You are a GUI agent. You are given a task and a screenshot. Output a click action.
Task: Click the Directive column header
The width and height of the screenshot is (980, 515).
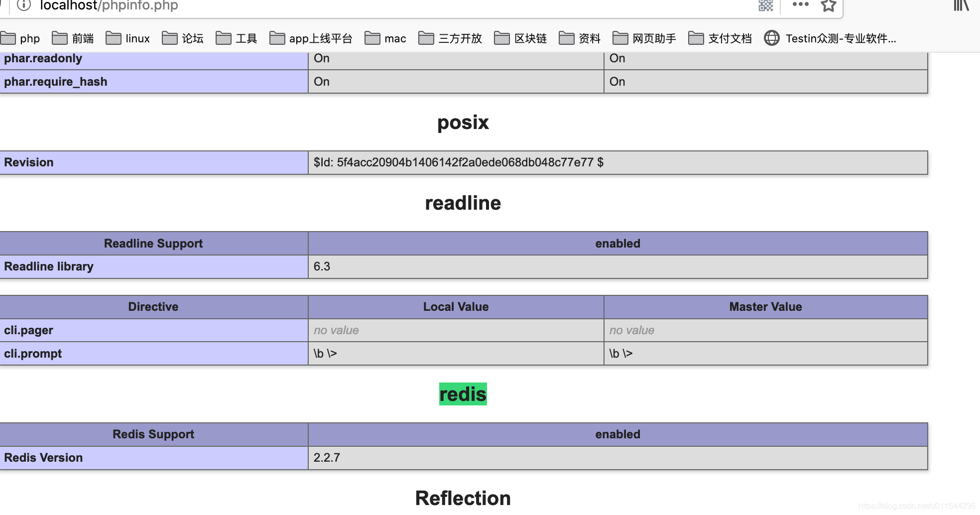point(154,307)
